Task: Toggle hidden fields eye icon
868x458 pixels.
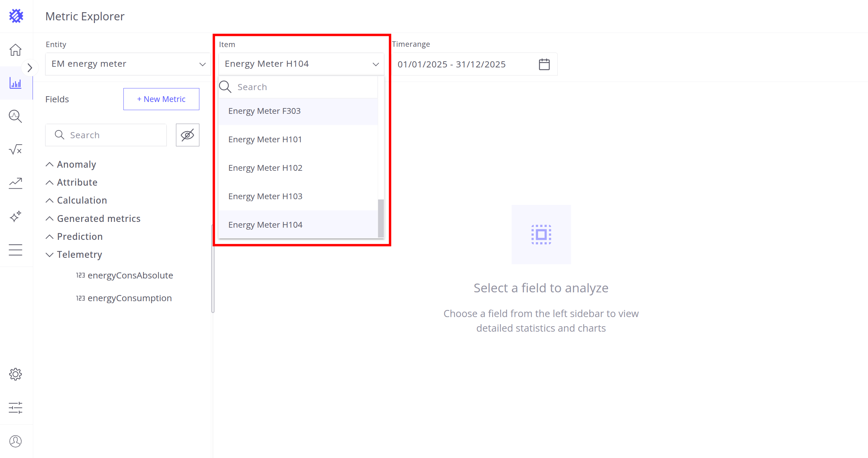Action: coord(188,135)
